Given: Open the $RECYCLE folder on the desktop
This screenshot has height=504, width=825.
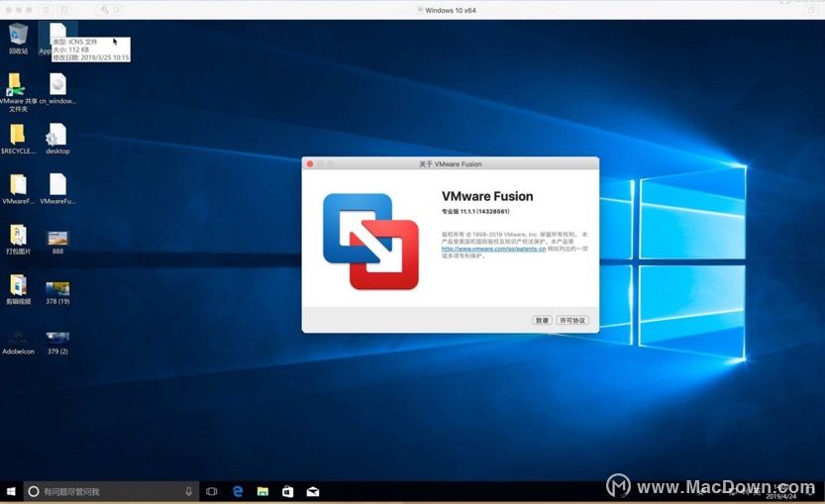Looking at the screenshot, I should (18, 139).
